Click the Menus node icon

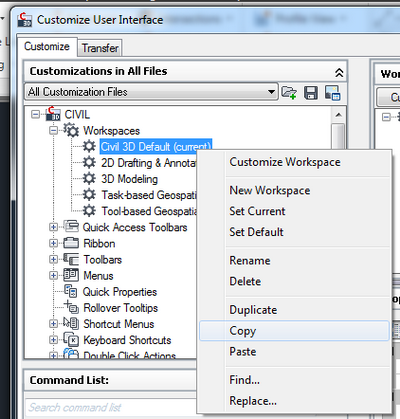coord(71,275)
